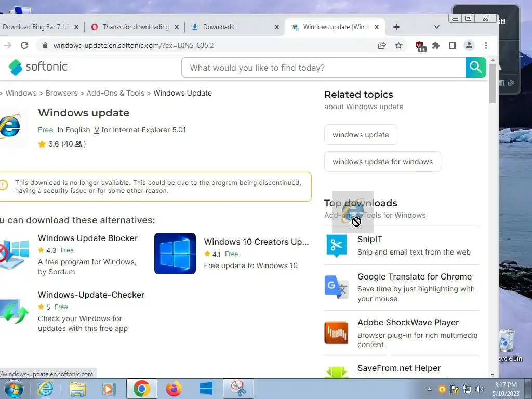Viewport: 532px width, 399px height.
Task: Open Google Translate for Chrome title link
Action: pos(415,276)
